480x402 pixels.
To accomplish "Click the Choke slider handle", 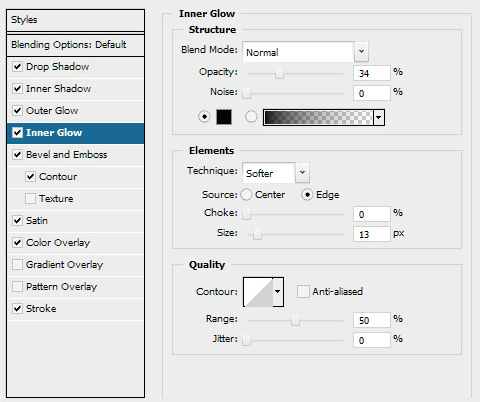I will pos(246,214).
